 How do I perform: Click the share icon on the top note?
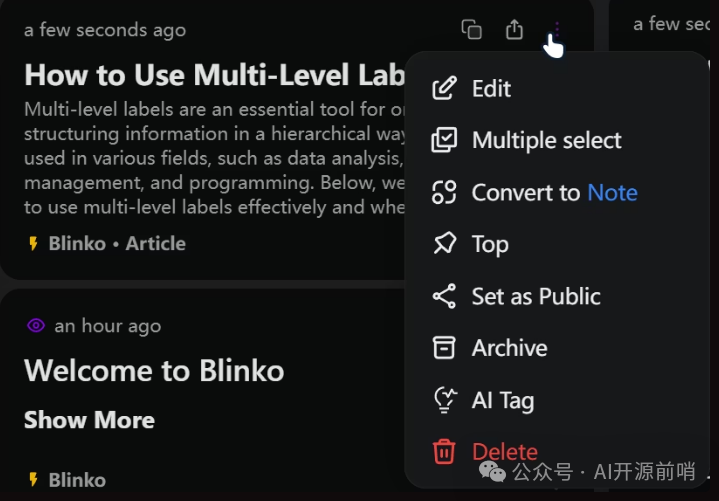point(514,30)
